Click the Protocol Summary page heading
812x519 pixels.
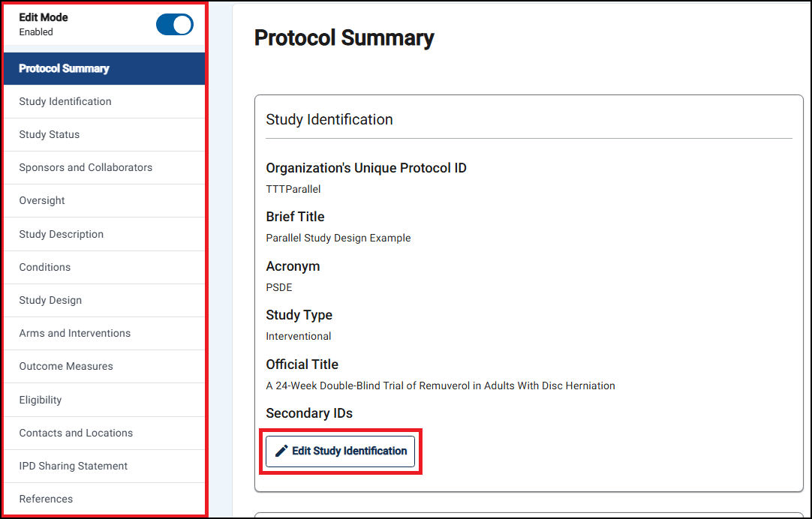click(x=344, y=38)
